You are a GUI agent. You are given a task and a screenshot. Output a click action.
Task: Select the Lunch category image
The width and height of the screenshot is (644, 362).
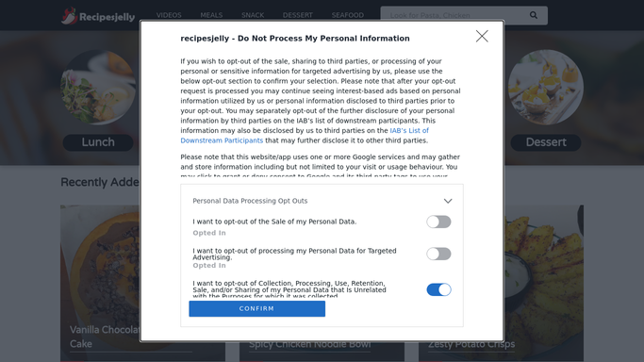[98, 88]
